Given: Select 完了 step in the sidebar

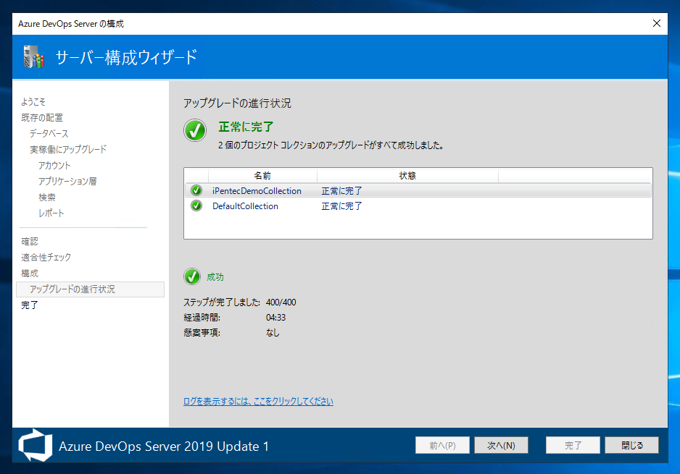Looking at the screenshot, I should (29, 305).
